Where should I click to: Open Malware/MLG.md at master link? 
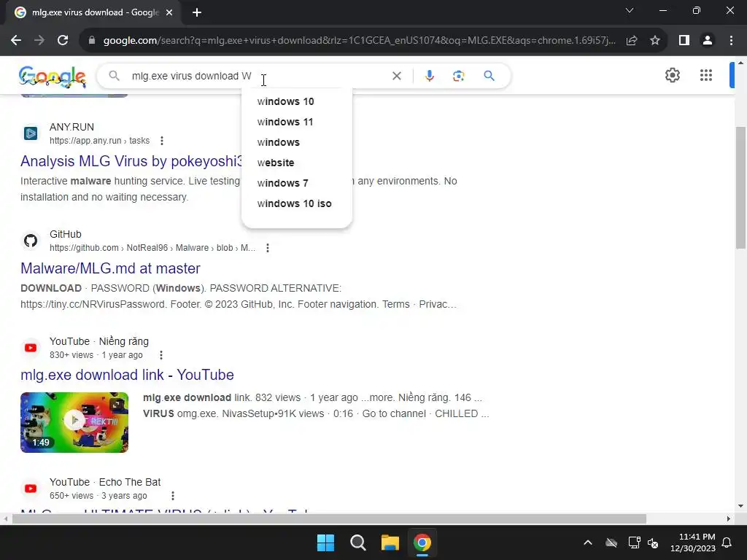click(111, 268)
